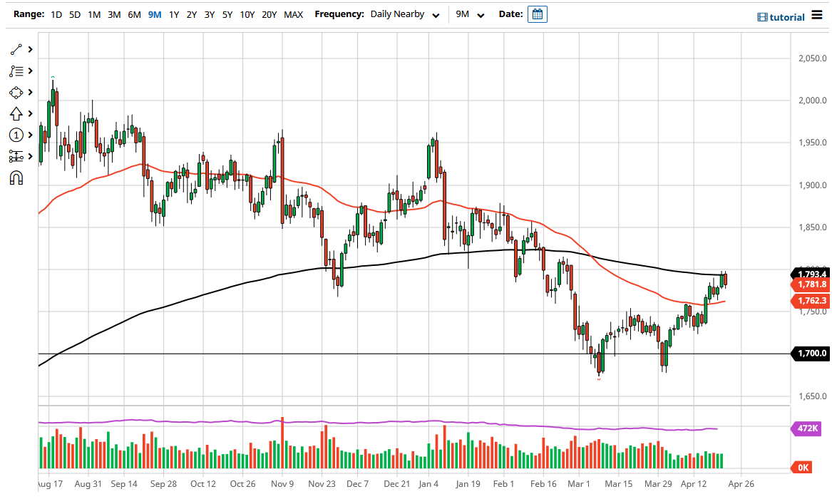832x504 pixels.
Task: Expand the Fibonacci tool options arrow
Action: click(x=30, y=71)
